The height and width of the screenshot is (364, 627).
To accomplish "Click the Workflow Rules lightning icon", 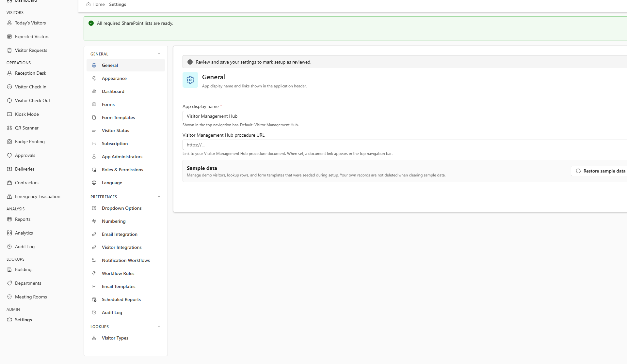I will 94,273.
